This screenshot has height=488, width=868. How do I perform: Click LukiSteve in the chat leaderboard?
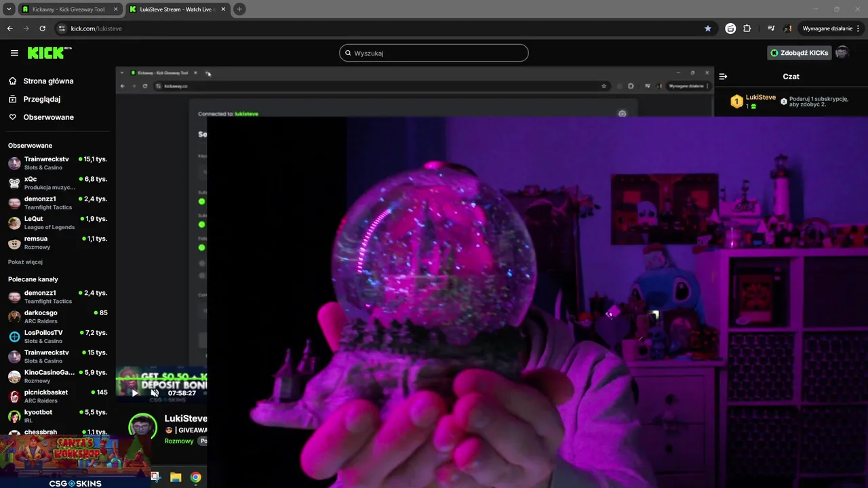pos(761,98)
